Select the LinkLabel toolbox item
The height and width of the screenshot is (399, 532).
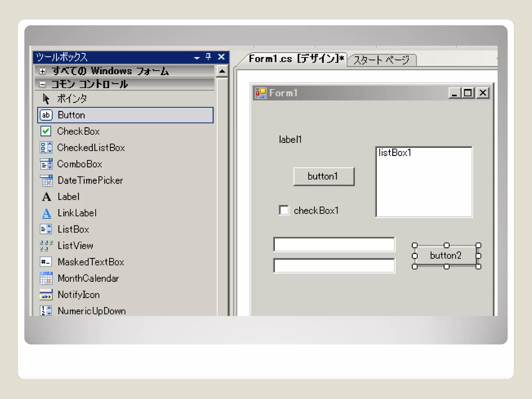click(77, 213)
